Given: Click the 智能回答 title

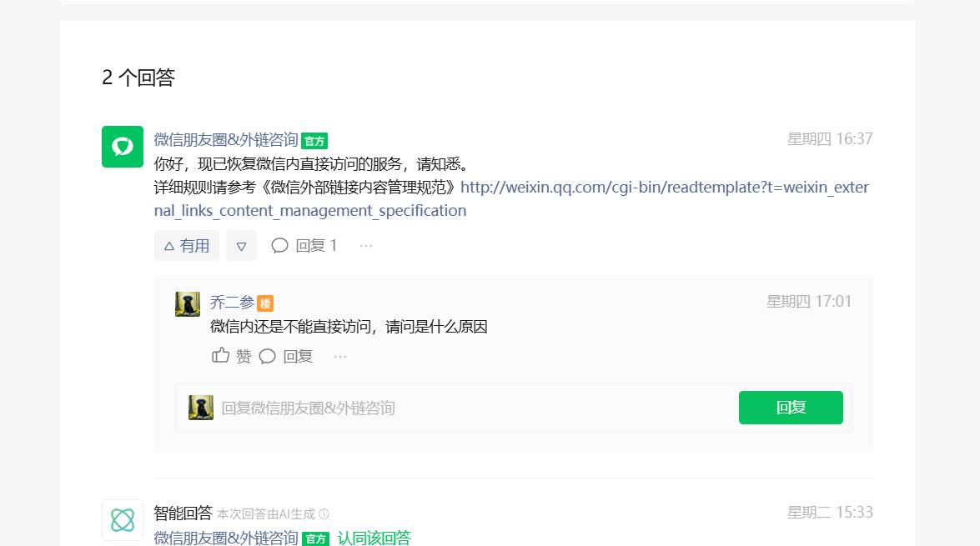Looking at the screenshot, I should click(x=183, y=513).
